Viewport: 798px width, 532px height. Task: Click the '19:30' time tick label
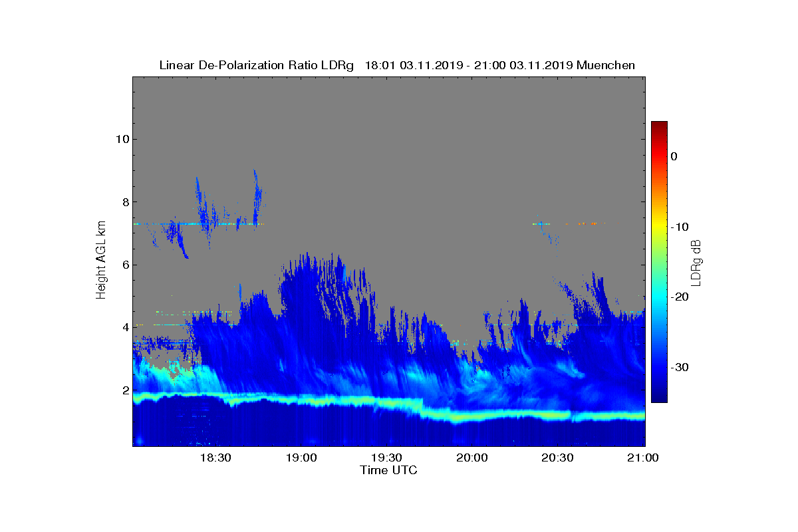click(x=386, y=458)
